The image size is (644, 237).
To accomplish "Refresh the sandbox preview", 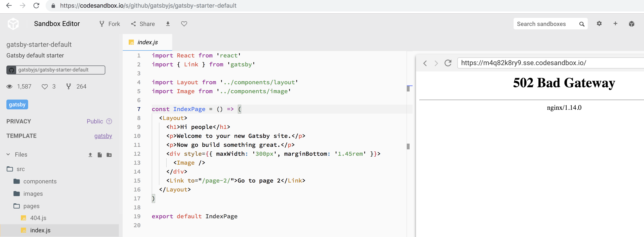I will click(448, 63).
